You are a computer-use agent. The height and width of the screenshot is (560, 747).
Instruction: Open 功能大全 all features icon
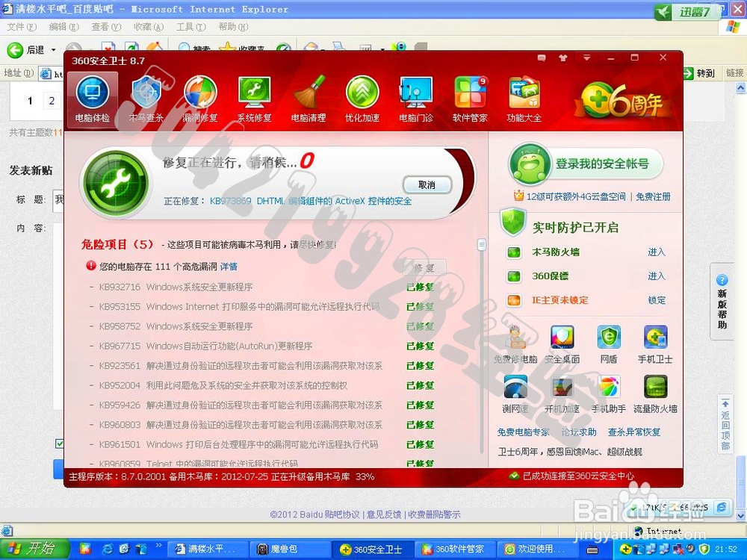(524, 99)
